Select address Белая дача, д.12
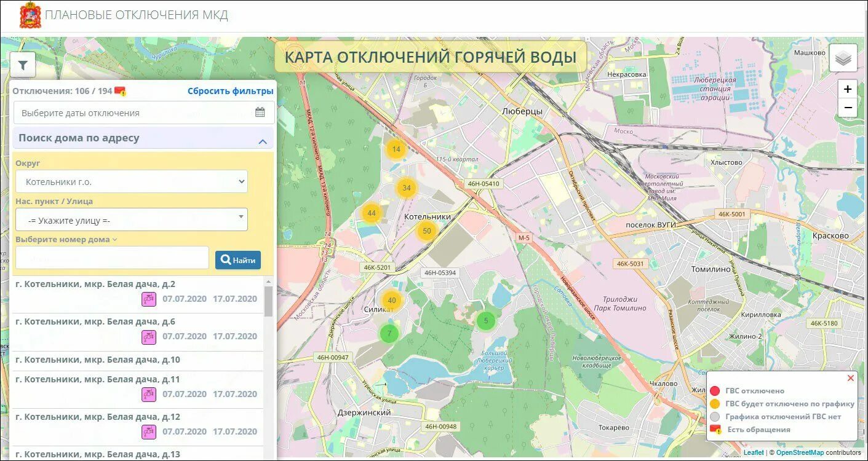Viewport: 868px width, 461px height. click(x=98, y=417)
